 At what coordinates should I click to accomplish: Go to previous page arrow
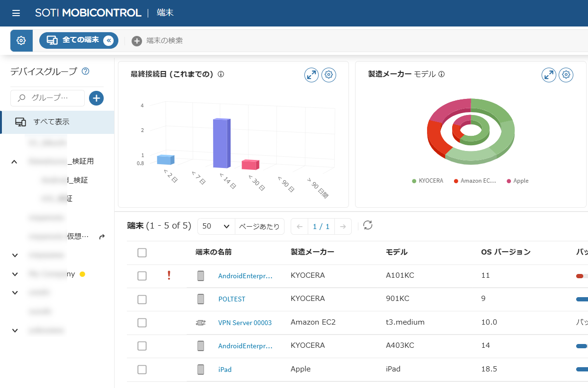tap(299, 227)
